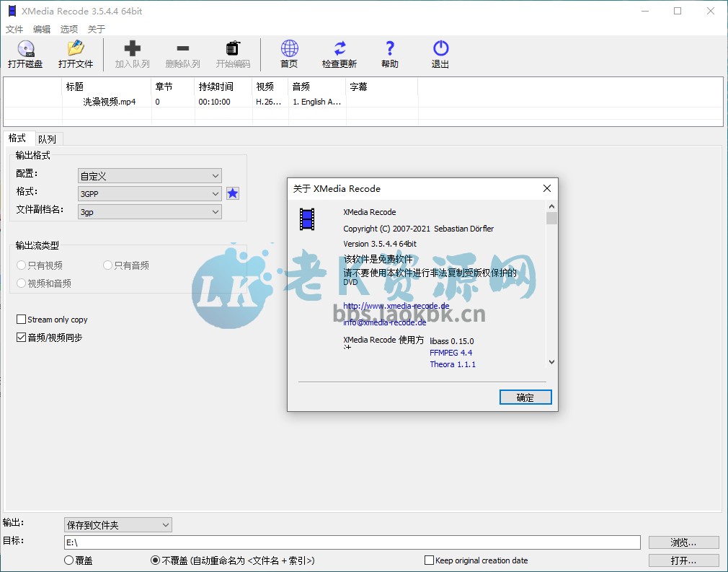This screenshot has height=572, width=728.
Task: Expand the 配置 profile dropdown showing 自定义
Action: (x=149, y=176)
